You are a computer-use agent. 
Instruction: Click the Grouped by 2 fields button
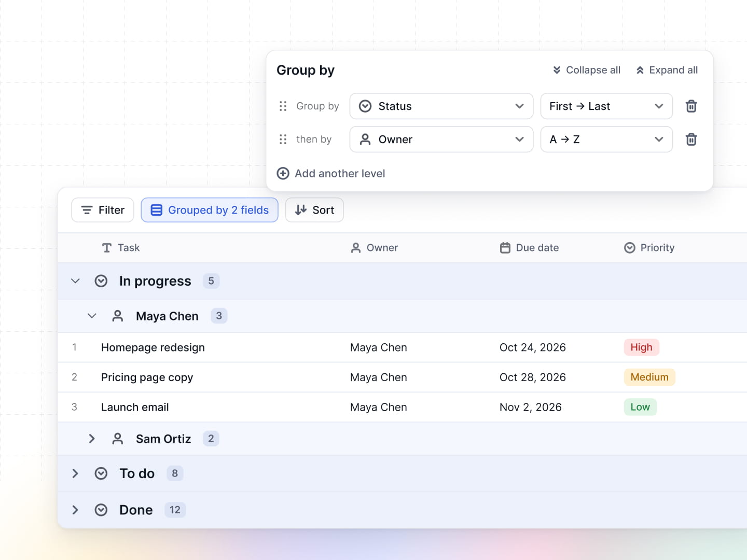pos(210,210)
